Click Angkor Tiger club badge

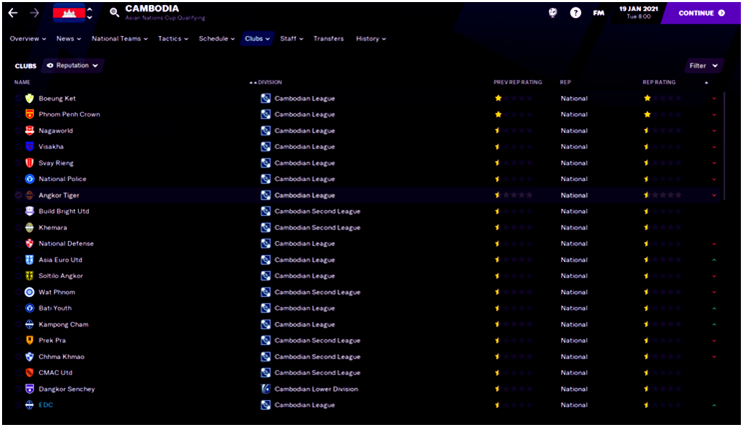click(x=29, y=195)
